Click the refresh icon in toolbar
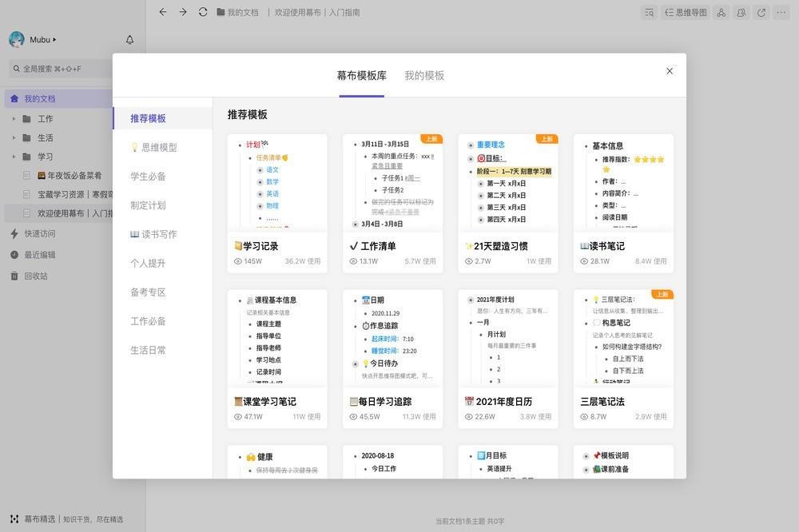The image size is (799, 532). pos(203,12)
